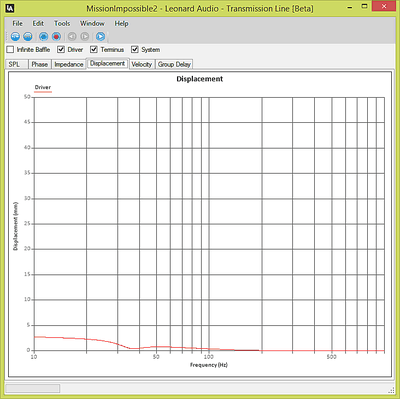Image resolution: width=400 pixels, height=399 pixels.
Task: Click the Displacement (mm) axis label
Action: point(15,226)
